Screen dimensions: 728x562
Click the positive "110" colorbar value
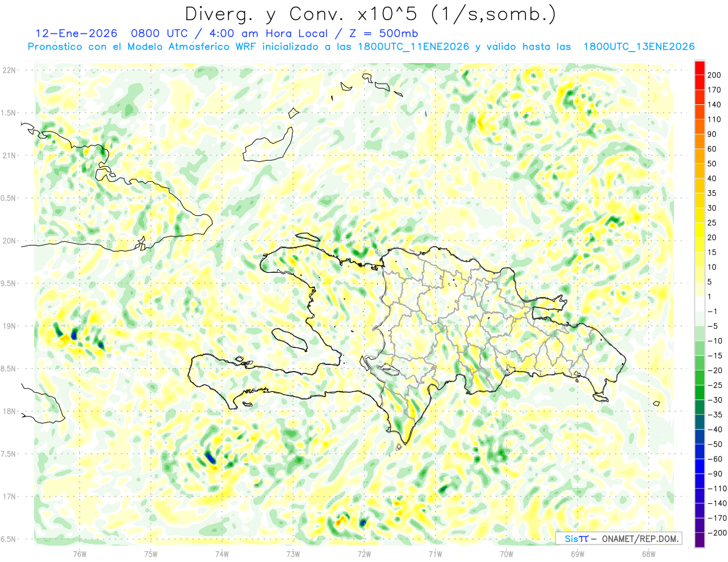[715, 119]
